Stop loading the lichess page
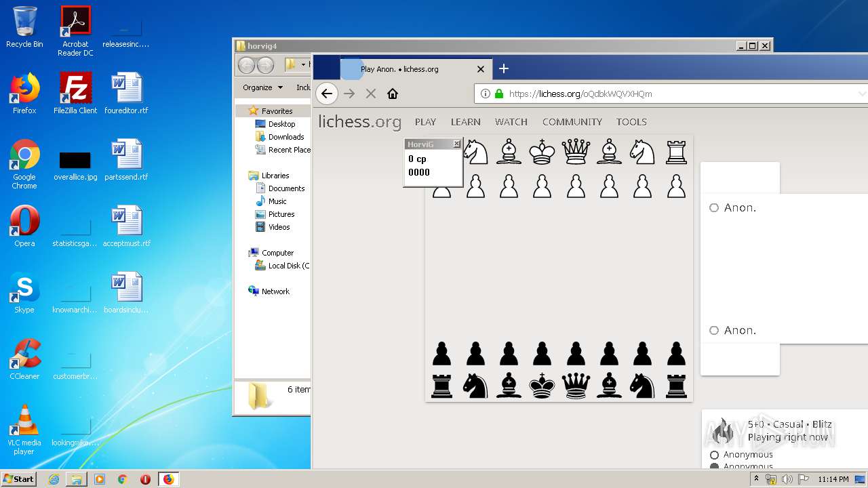Image resolution: width=868 pixels, height=488 pixels. [371, 94]
